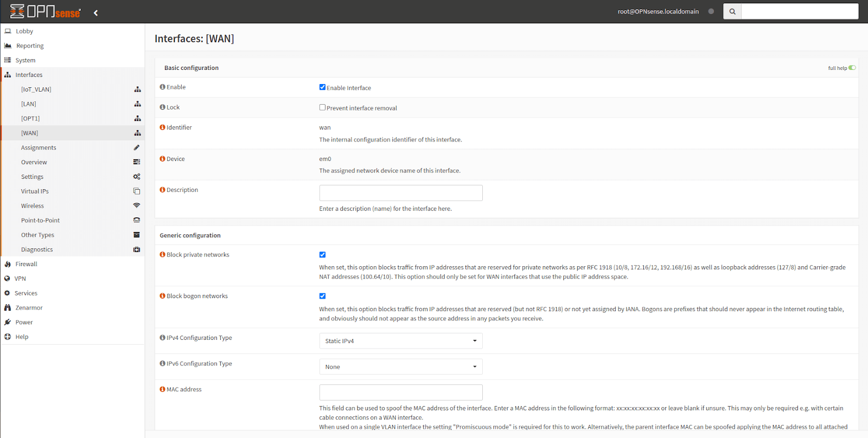Click the info icon next to Device

(162, 159)
